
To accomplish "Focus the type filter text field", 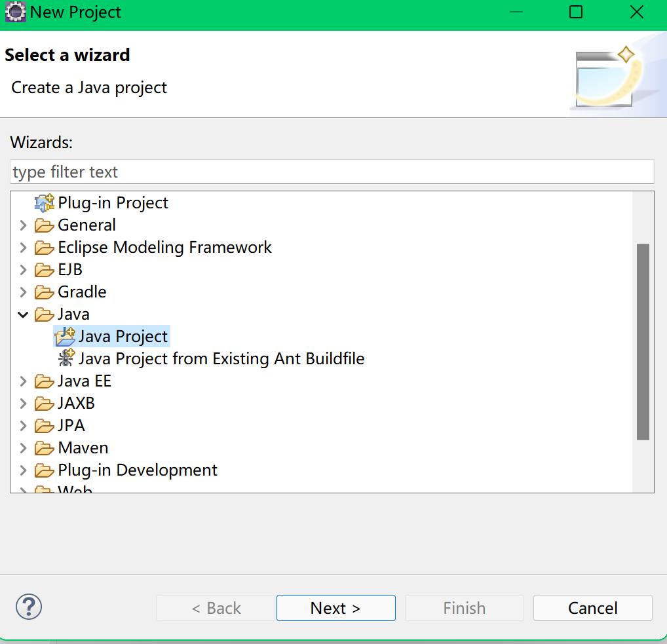I will (x=332, y=172).
